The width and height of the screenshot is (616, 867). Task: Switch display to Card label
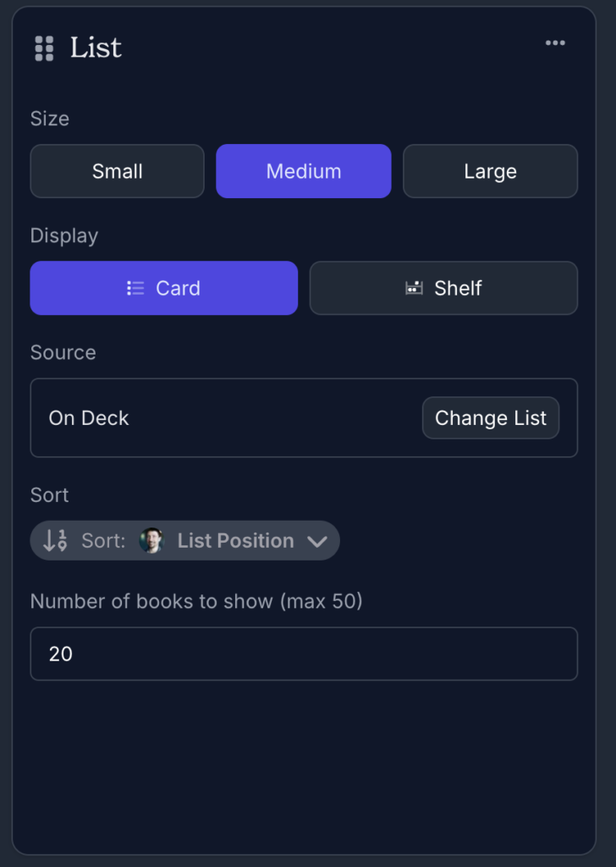pos(179,288)
